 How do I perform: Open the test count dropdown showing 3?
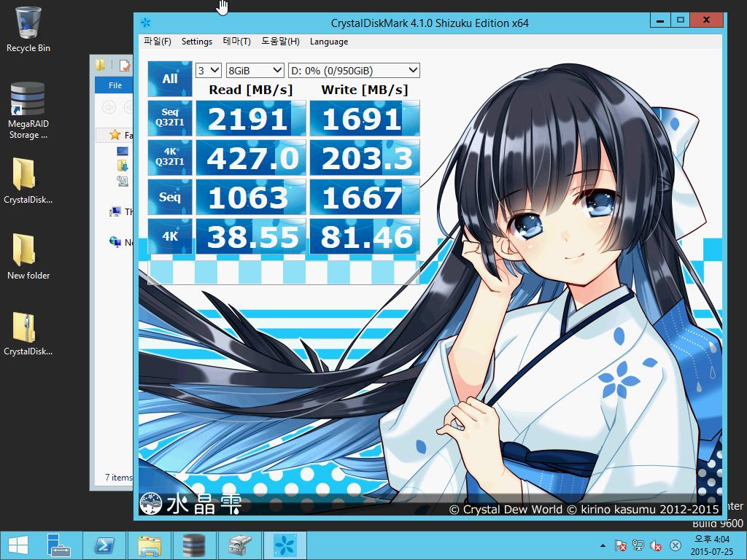tap(209, 71)
